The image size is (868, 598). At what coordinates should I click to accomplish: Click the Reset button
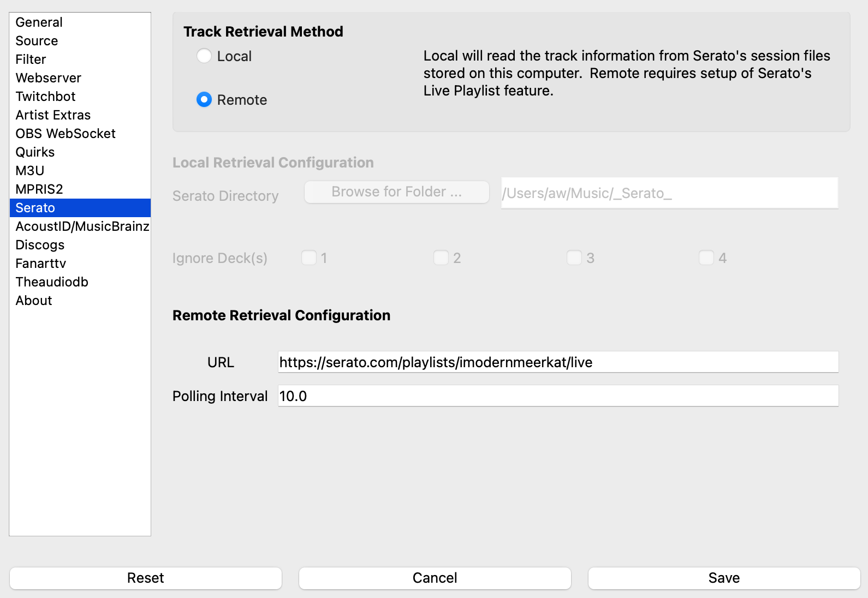pyautogui.click(x=146, y=578)
